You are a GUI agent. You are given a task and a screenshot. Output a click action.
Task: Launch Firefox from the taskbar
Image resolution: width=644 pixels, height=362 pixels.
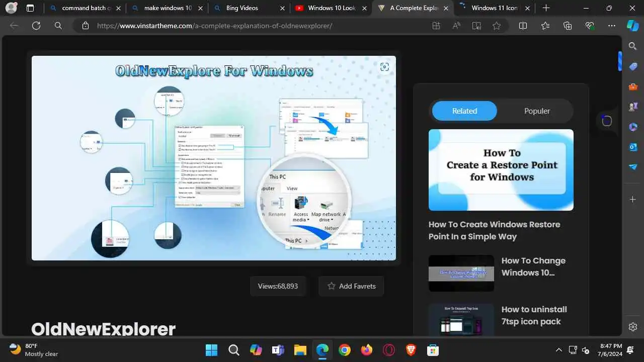coord(366,349)
